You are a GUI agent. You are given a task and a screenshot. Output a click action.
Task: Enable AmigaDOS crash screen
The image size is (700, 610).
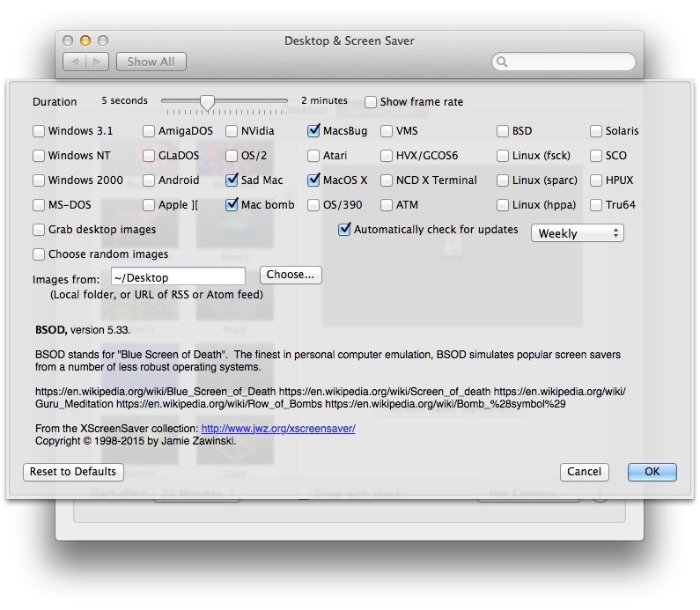coord(149,131)
